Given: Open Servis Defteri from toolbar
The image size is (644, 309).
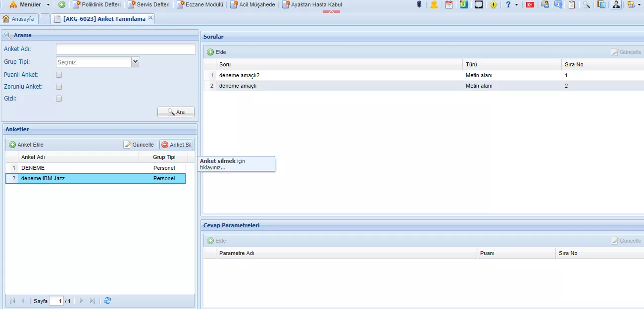Looking at the screenshot, I should pyautogui.click(x=149, y=4).
